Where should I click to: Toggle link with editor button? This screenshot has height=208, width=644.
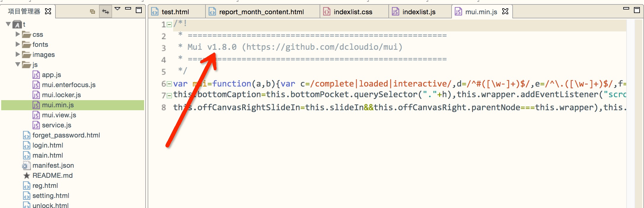click(106, 12)
